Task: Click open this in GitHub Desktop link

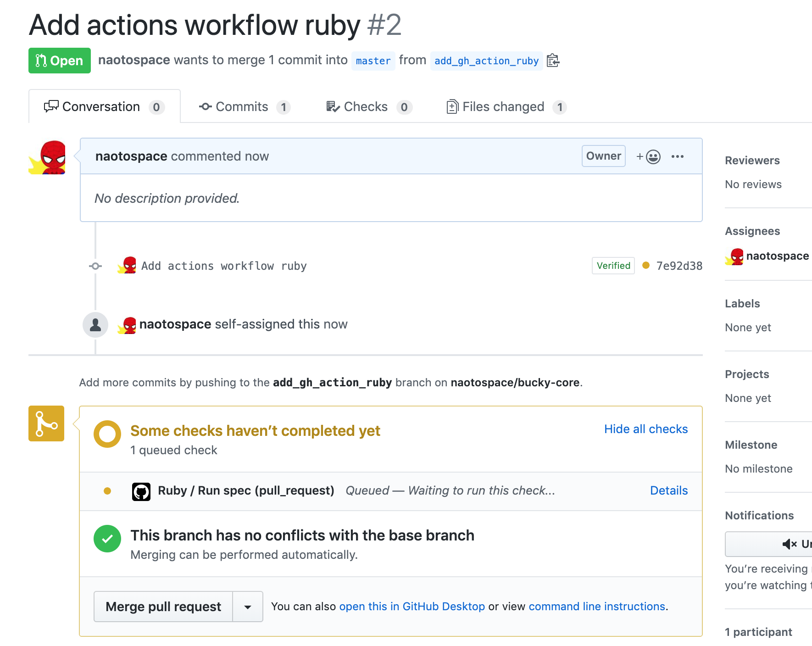Action: click(412, 607)
